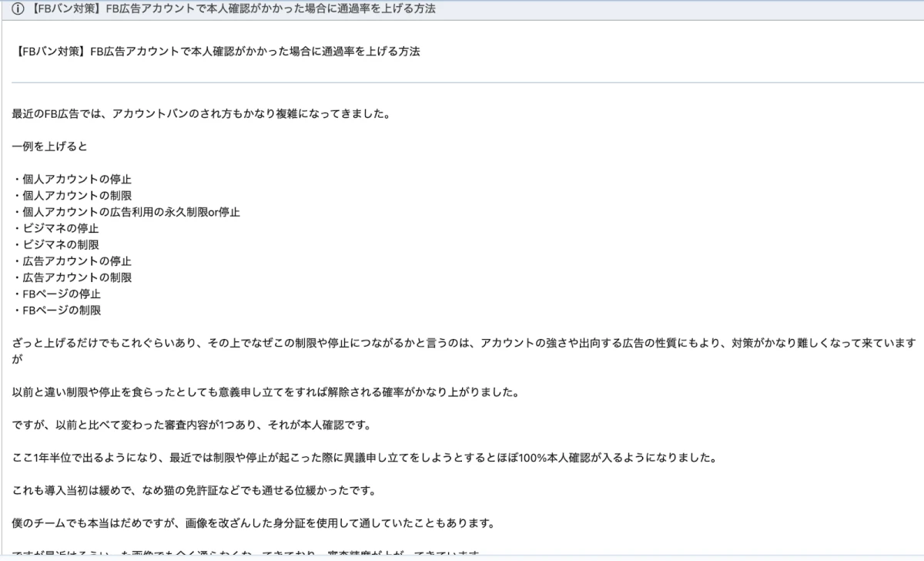Click the line 一例を上げると
The height and width of the screenshot is (561, 924).
point(50,146)
